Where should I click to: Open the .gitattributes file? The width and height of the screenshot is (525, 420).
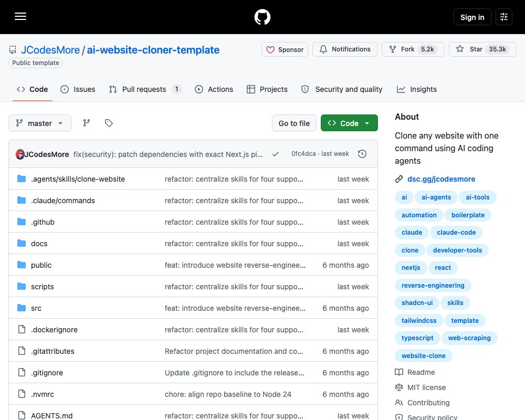(53, 351)
